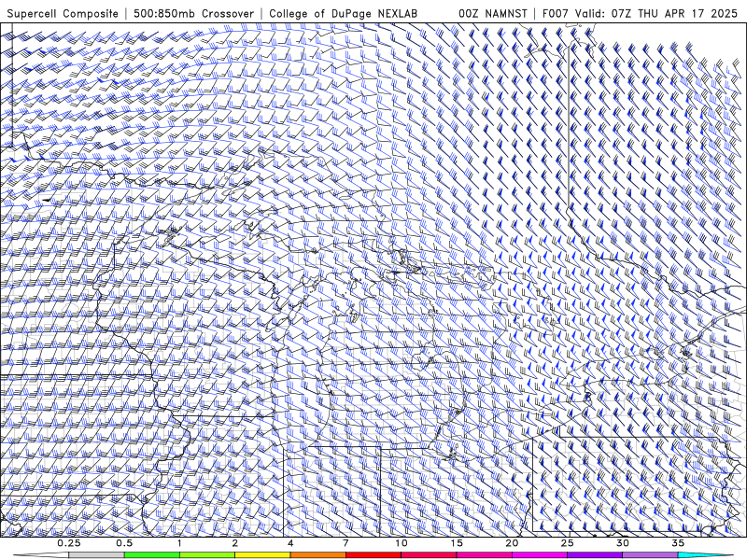
Task: Select the bright green 0.5–1 color segment
Action: coord(152,555)
